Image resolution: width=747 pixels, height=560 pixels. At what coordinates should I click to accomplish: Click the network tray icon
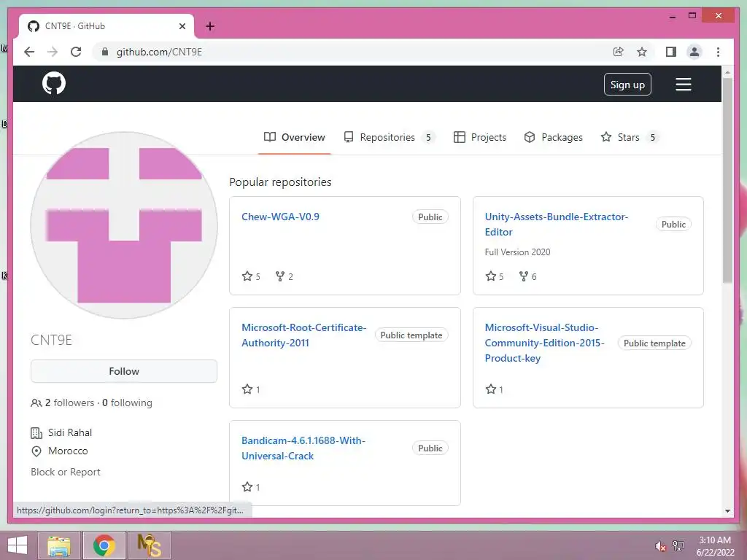678,546
